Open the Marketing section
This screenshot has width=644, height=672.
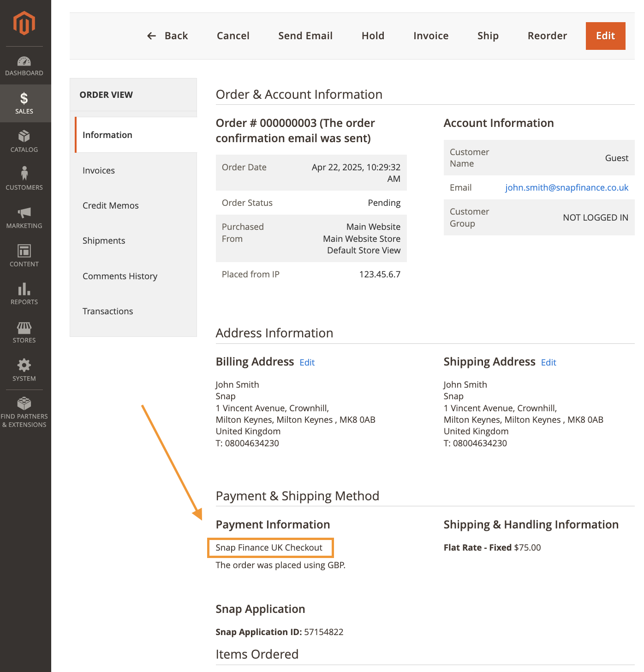pos(24,217)
